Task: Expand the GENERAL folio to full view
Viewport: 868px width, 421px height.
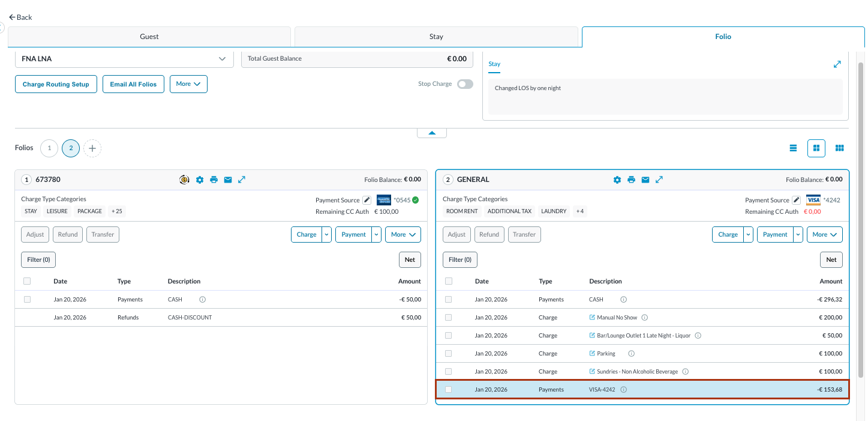Action: point(659,180)
